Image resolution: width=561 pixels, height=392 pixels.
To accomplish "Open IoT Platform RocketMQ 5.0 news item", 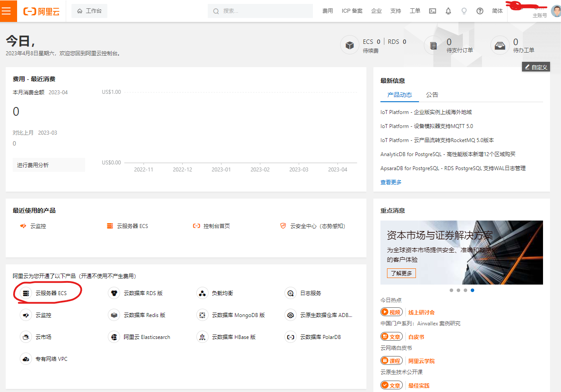I will pyautogui.click(x=437, y=140).
